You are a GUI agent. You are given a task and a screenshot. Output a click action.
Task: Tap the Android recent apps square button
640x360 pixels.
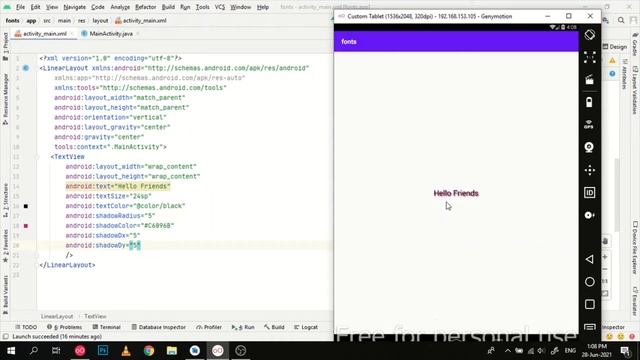click(589, 304)
